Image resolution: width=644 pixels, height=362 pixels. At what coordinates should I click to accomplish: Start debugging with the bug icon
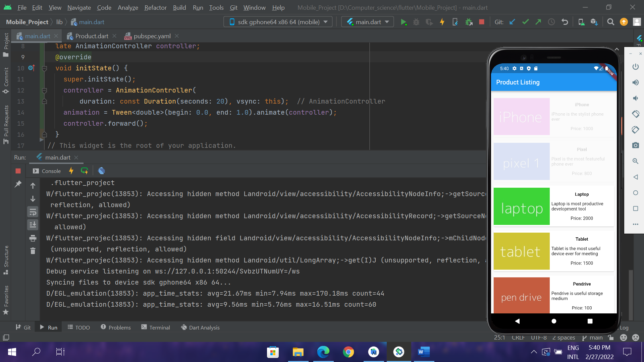click(416, 22)
